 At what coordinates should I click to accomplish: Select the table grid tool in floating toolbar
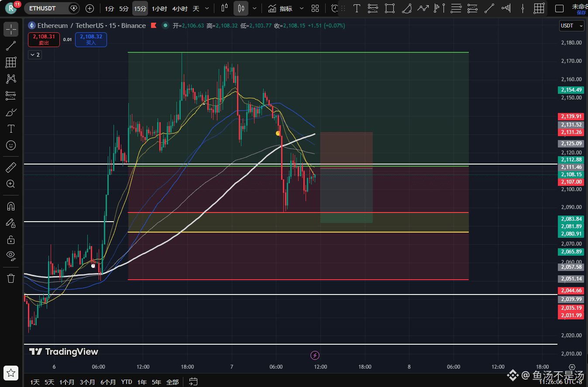pos(539,8)
